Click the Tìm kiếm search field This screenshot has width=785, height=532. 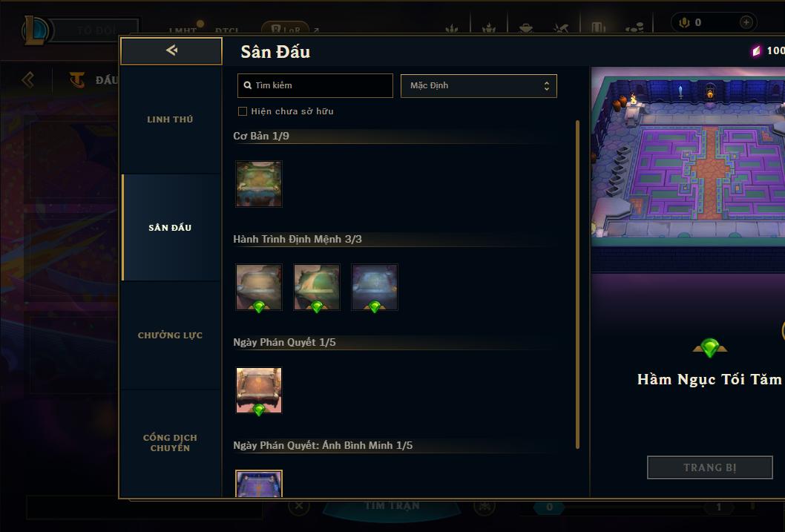(315, 85)
